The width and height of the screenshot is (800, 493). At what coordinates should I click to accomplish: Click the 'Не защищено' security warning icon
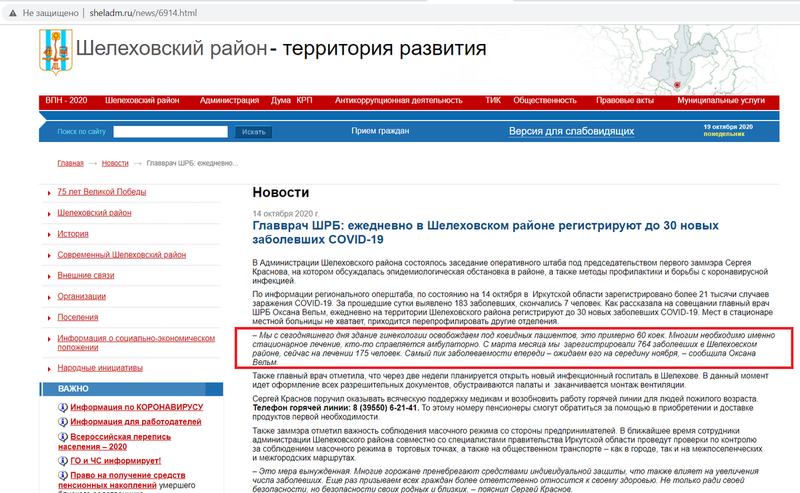click(x=13, y=13)
